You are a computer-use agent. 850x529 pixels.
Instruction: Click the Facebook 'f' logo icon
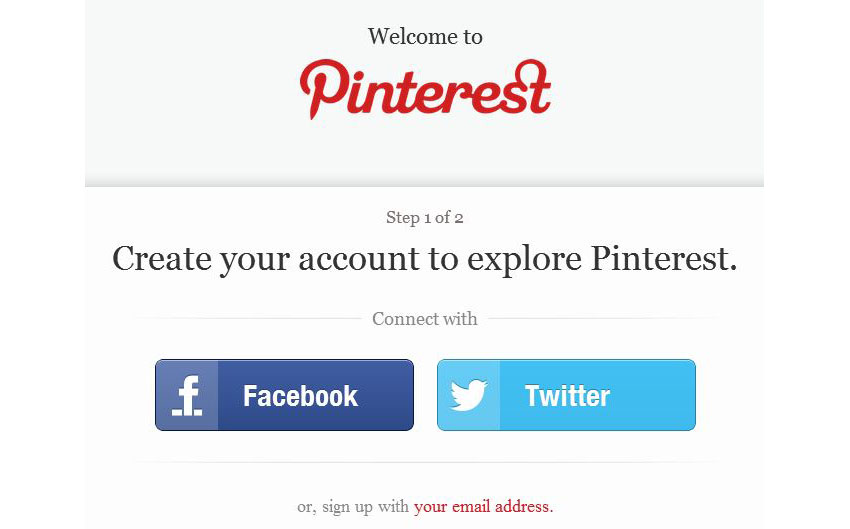(x=187, y=396)
